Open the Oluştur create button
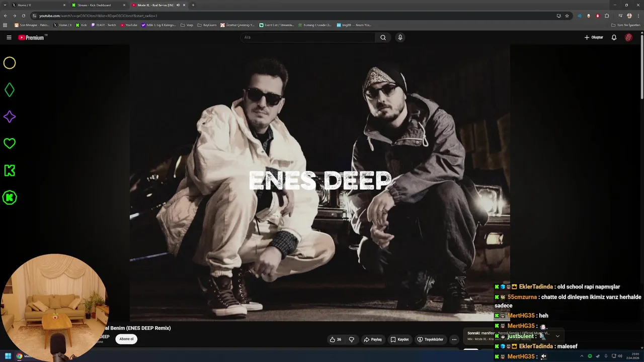 [x=594, y=37]
